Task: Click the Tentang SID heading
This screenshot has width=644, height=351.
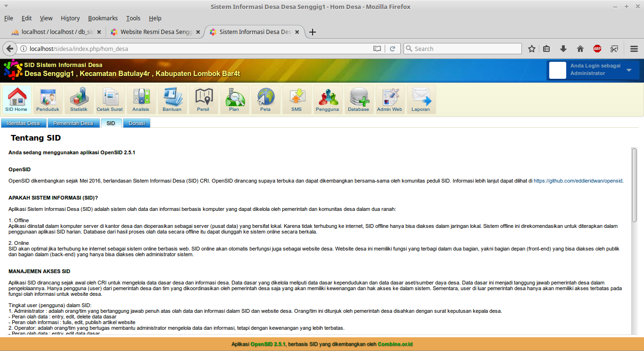Action: 36,138
